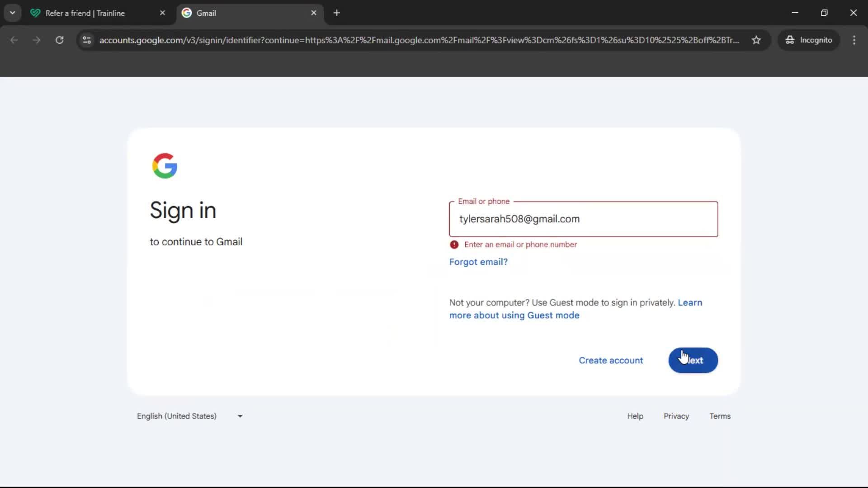Click the Create account button
The width and height of the screenshot is (868, 488).
pos(611,360)
